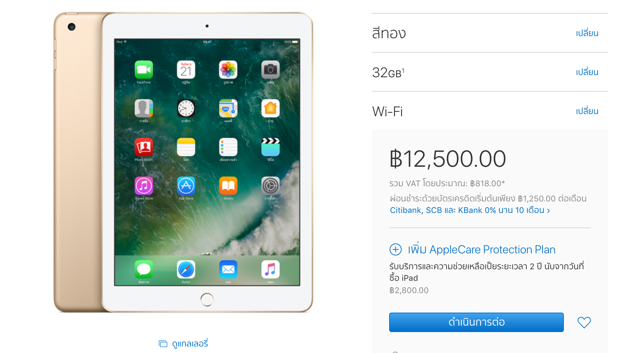
Task: Click the blue continue button
Action: (476, 322)
